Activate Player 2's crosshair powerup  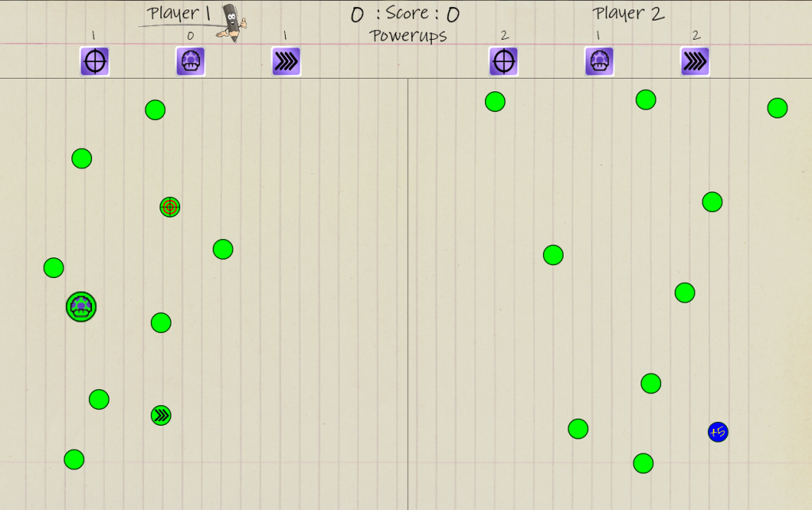tap(503, 62)
